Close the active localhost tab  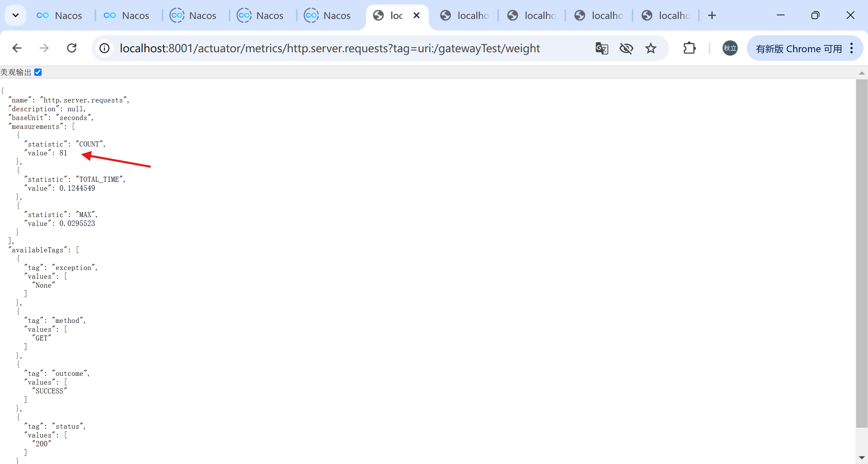(x=417, y=16)
